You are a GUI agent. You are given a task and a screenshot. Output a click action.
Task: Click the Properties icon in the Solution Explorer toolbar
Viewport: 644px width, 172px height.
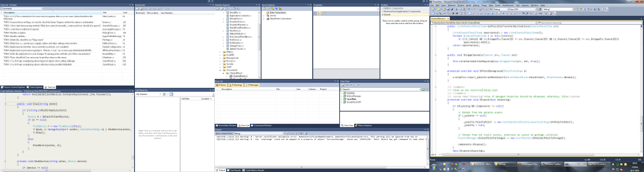217,9
